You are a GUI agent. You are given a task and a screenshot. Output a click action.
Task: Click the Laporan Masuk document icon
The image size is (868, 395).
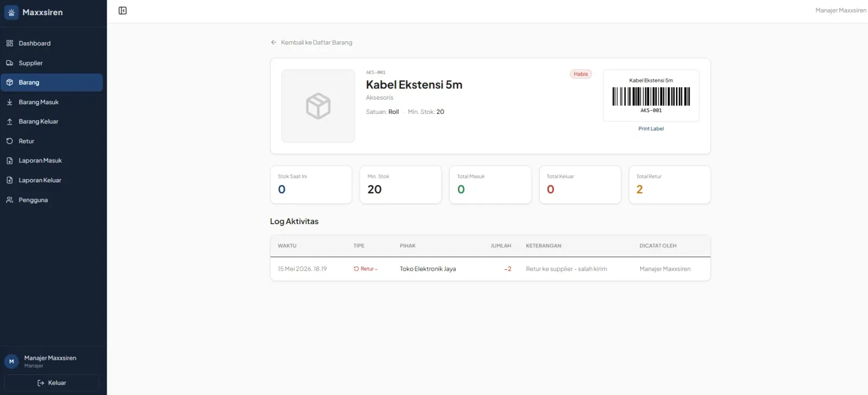pos(10,161)
